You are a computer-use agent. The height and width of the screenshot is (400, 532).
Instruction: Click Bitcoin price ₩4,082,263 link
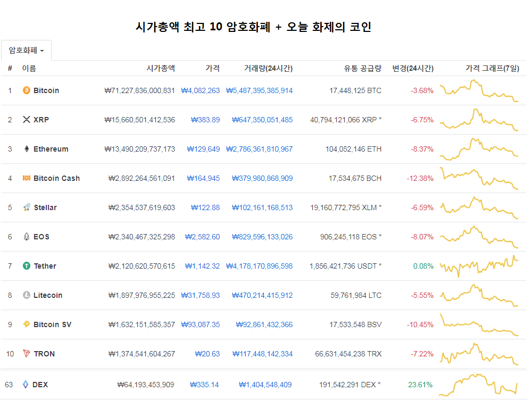[200, 90]
